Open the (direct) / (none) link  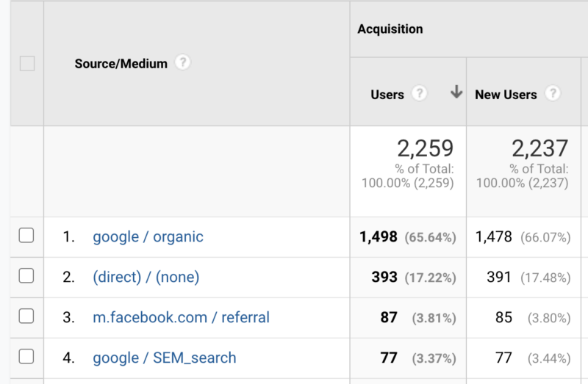[x=146, y=278]
